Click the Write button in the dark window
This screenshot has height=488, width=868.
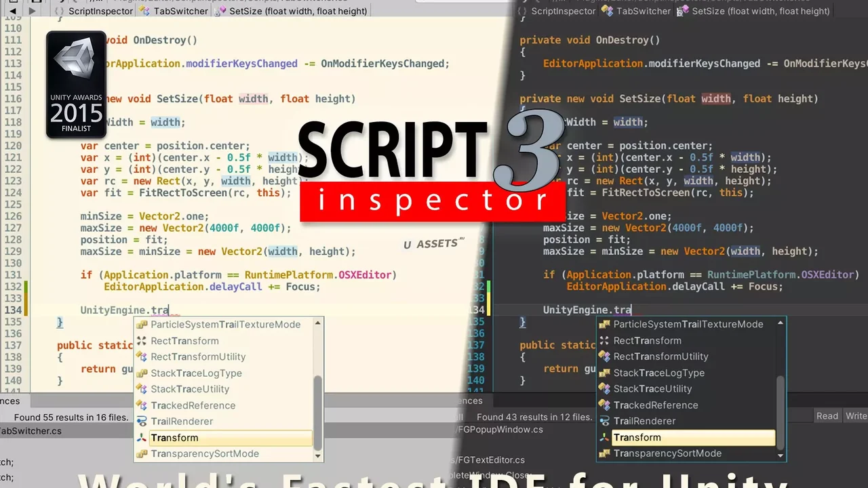pyautogui.click(x=856, y=416)
